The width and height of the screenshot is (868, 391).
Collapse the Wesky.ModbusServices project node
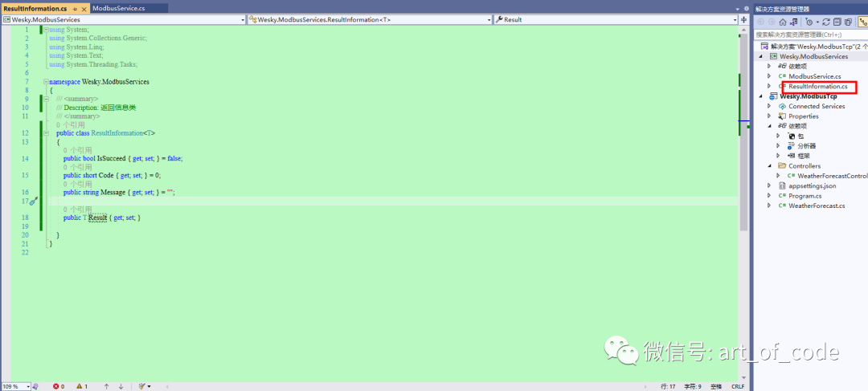(x=760, y=57)
